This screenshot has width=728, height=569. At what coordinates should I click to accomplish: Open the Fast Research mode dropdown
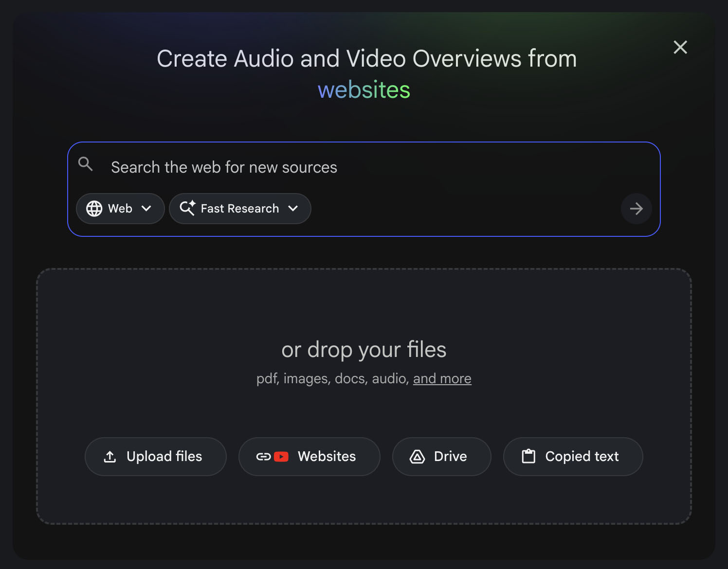(239, 209)
